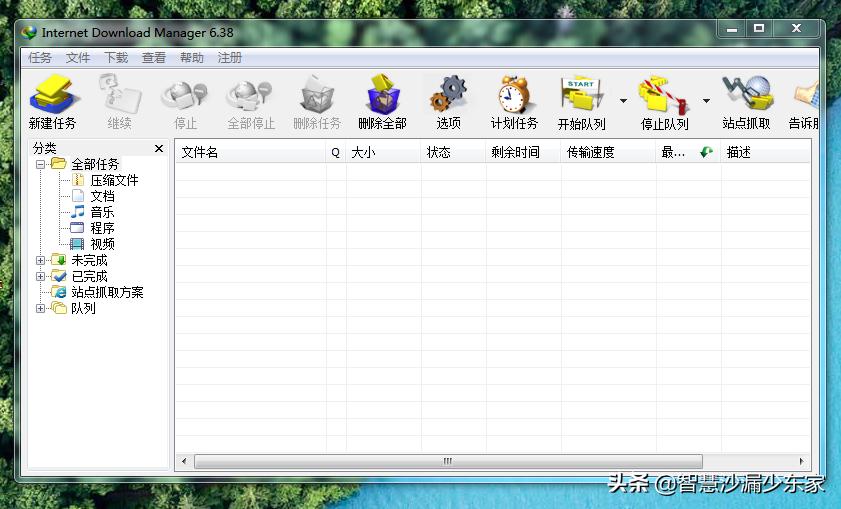Expand the 已完成 tree node
Screen dimensions: 841x509
coord(40,276)
